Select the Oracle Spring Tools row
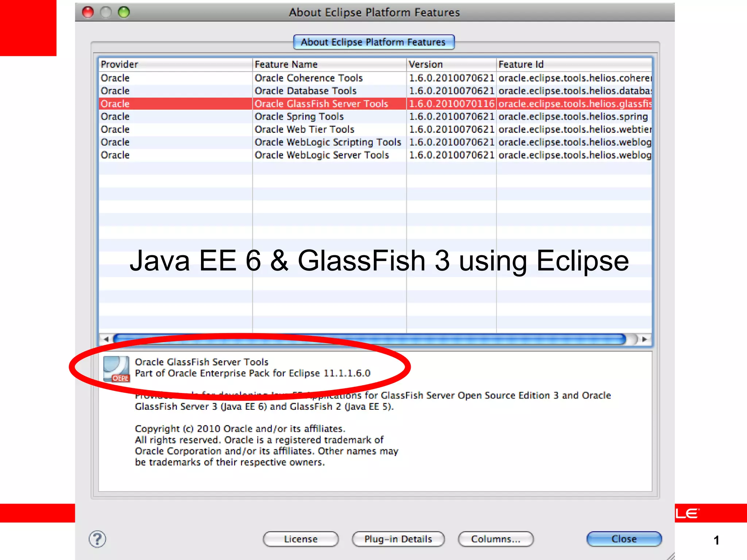The image size is (747, 560). pos(299,117)
